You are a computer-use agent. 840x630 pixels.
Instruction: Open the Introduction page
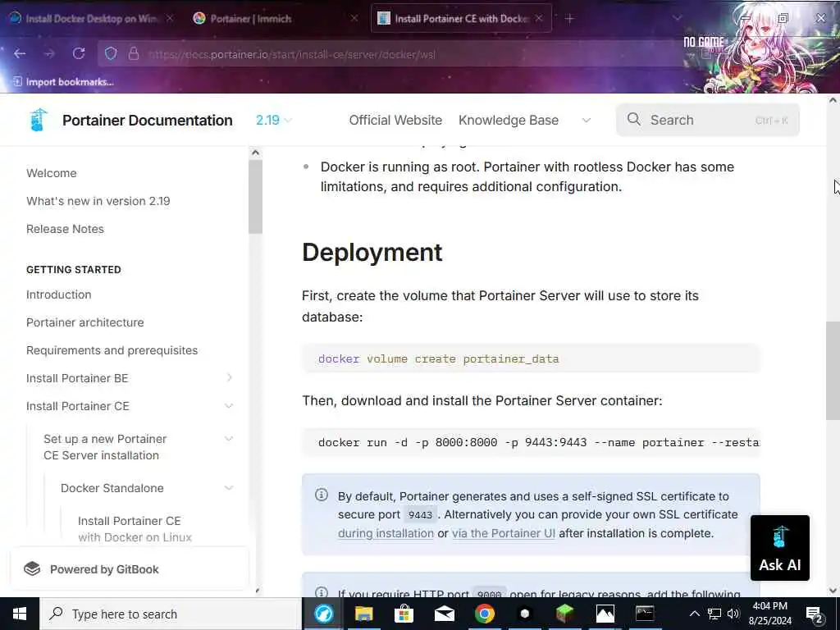pyautogui.click(x=58, y=294)
